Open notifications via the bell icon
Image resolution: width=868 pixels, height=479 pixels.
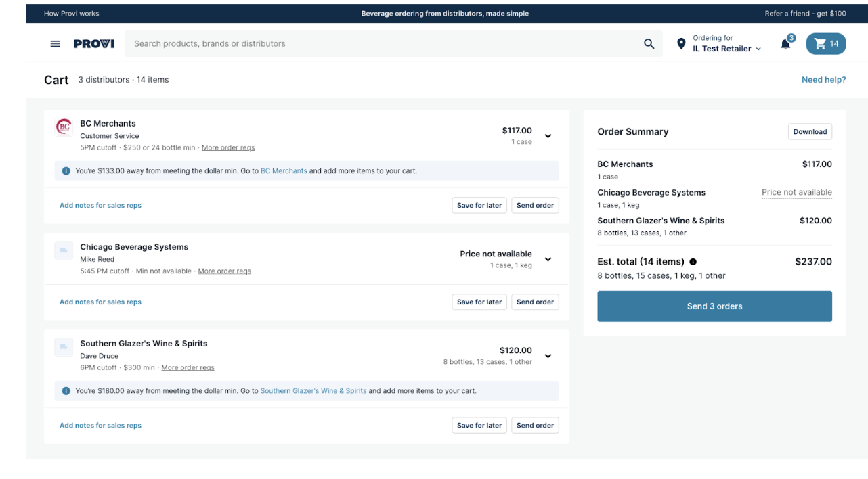pyautogui.click(x=785, y=43)
